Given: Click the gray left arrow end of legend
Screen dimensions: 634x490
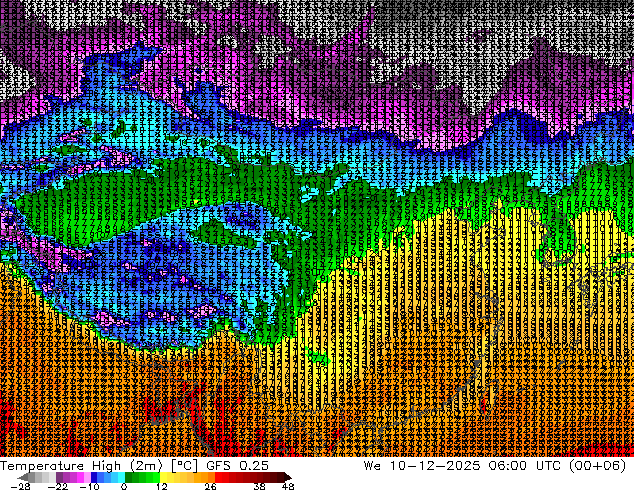Looking at the screenshot, I should (x=23, y=477).
